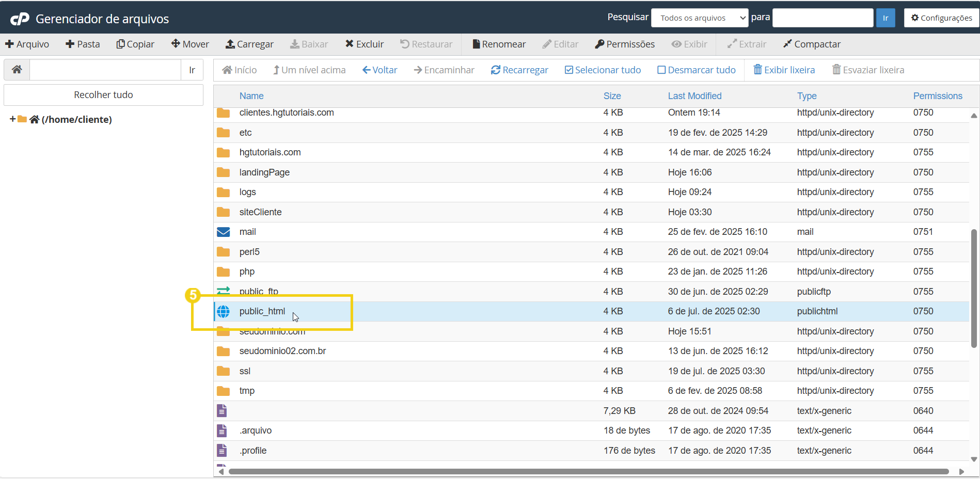Click the home icon beside path field
Screen dimensions: 980x479
coord(17,70)
